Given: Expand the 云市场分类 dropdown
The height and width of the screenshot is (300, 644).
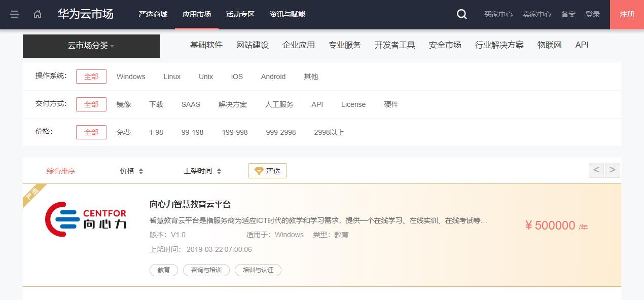Looking at the screenshot, I should [x=91, y=46].
